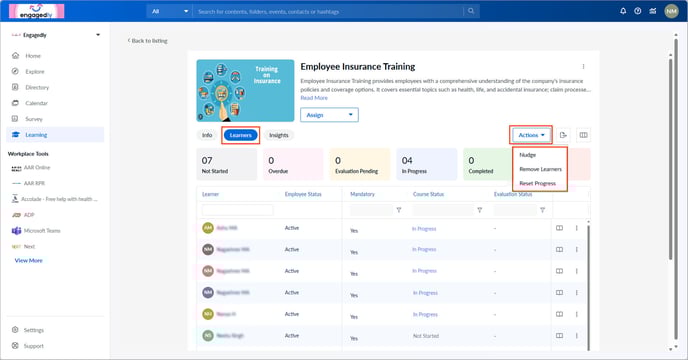Click Evaluation Status filter funnel icon
Screen dimensions: 688x360
point(542,210)
